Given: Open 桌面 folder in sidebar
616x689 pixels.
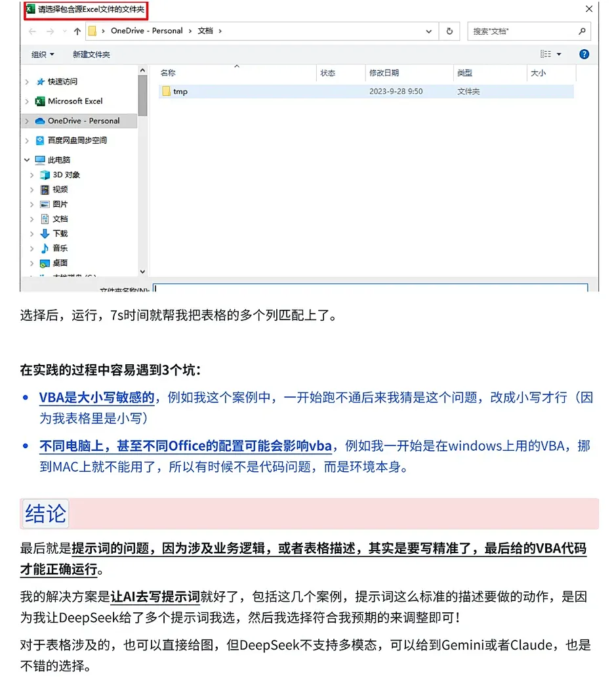Looking at the screenshot, I should (60, 262).
